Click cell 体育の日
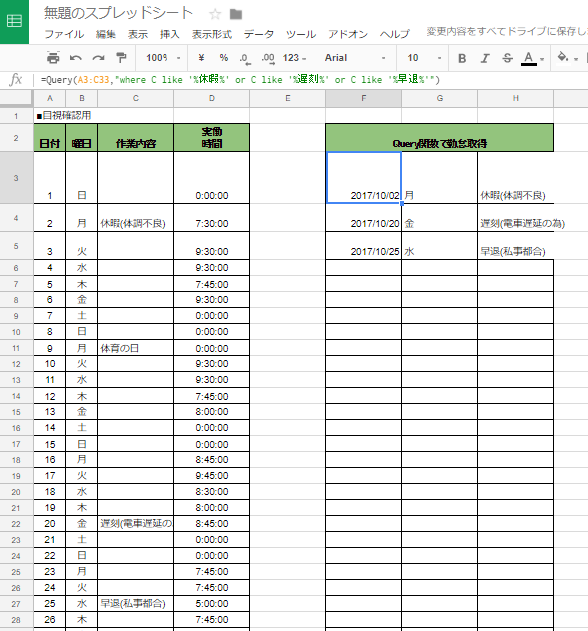The image size is (588, 631). point(136,348)
